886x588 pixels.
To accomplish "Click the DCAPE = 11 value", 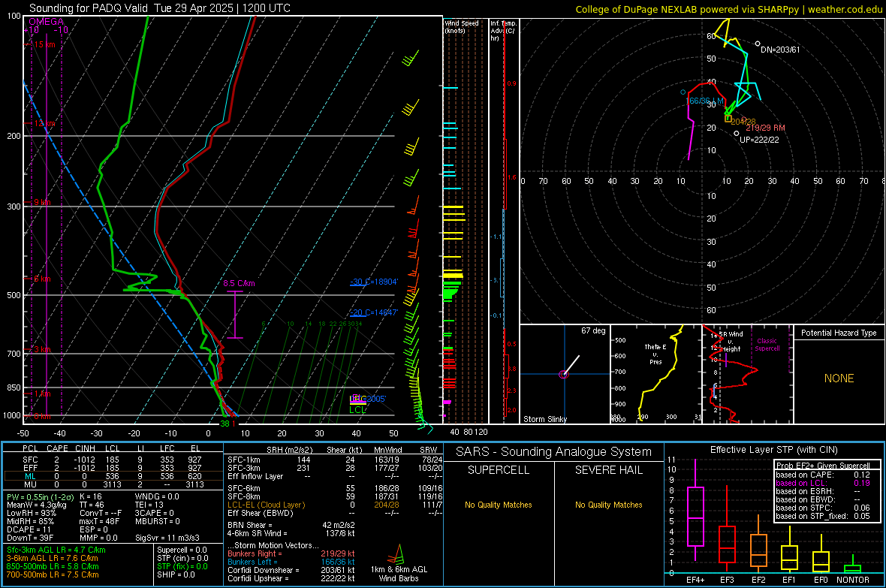I will 29,529.
